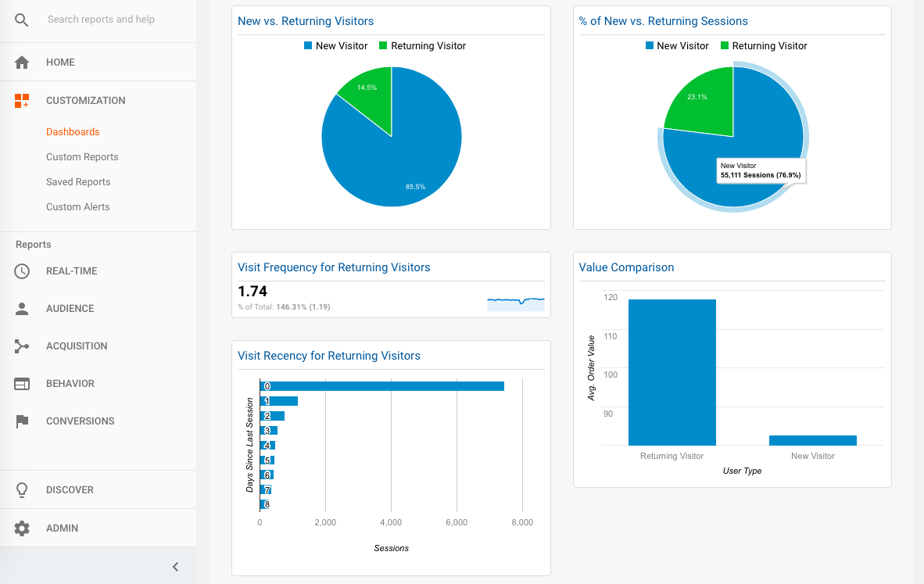Click the Audience person icon
Screen dimensions: 924x584
pyautogui.click(x=22, y=309)
